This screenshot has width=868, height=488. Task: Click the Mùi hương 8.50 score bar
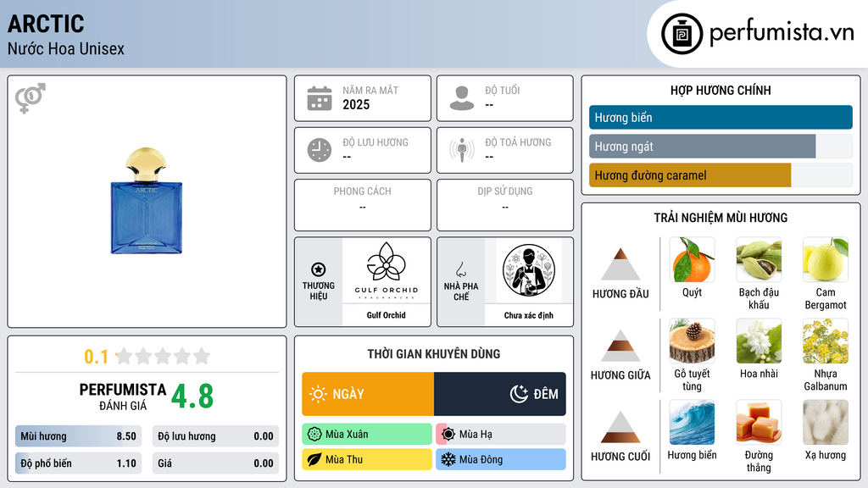pyautogui.click(x=79, y=436)
